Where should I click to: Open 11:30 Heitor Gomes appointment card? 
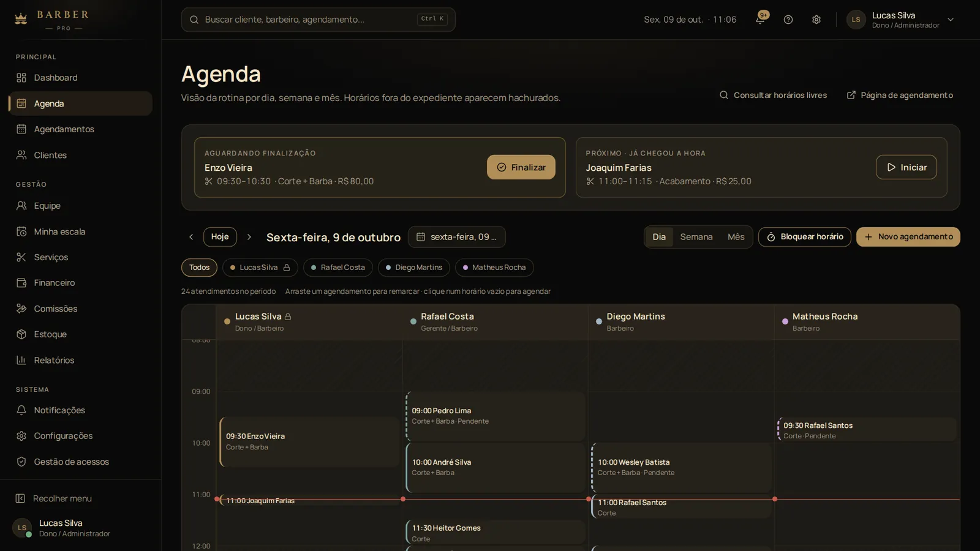pyautogui.click(x=496, y=533)
